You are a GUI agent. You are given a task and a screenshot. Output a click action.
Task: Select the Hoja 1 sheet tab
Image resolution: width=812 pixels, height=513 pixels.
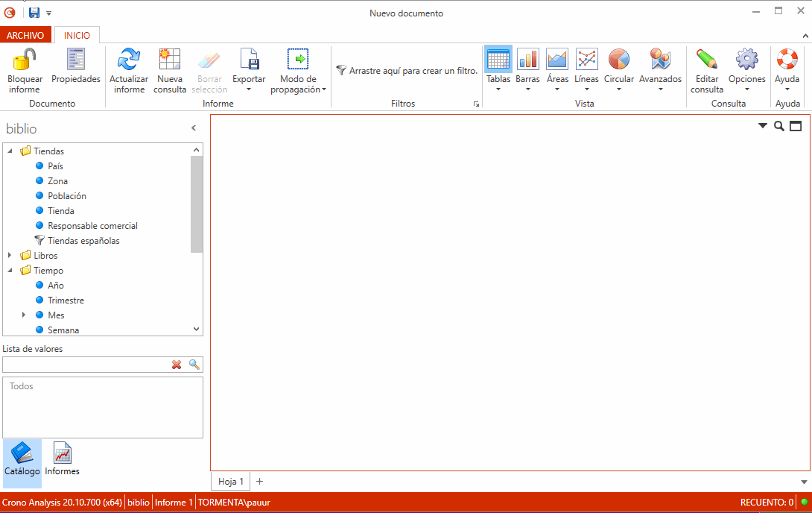coord(230,482)
